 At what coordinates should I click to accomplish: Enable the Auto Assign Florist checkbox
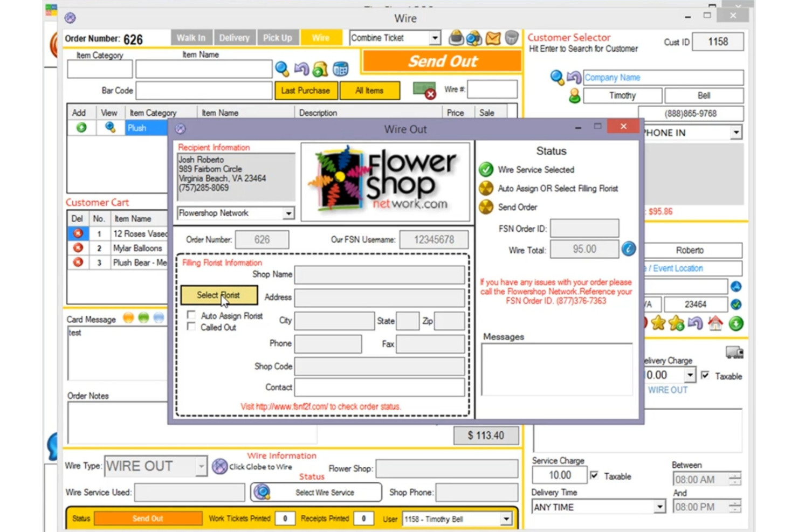[191, 315]
